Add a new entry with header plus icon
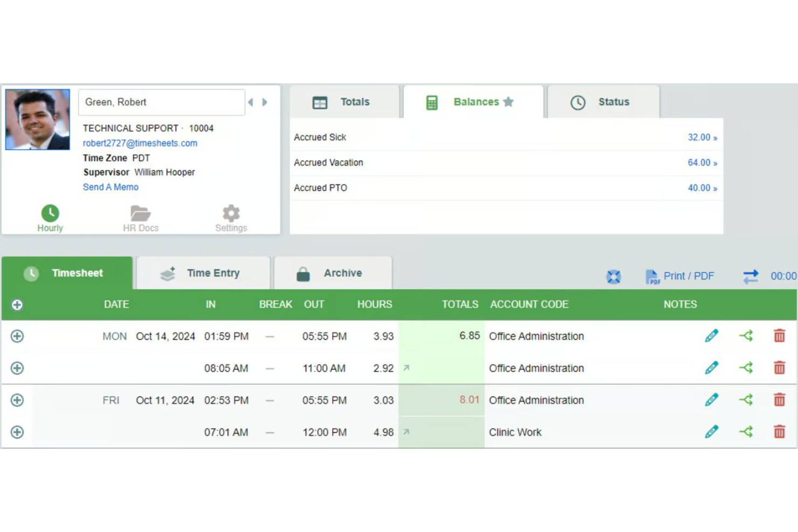 [17, 304]
